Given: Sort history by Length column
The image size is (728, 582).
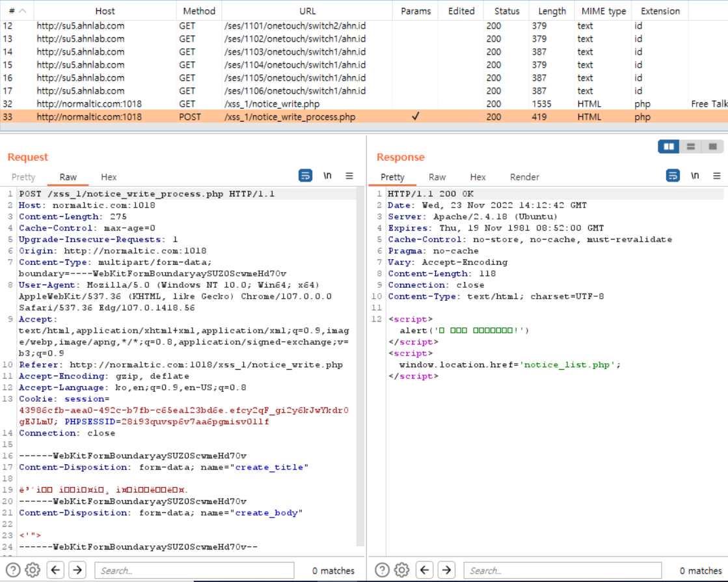Looking at the screenshot, I should point(552,10).
